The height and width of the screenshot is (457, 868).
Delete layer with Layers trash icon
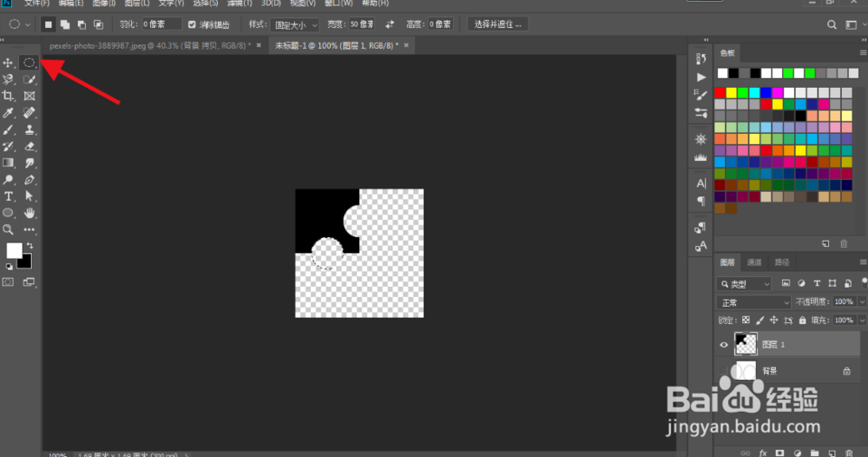coord(849,453)
